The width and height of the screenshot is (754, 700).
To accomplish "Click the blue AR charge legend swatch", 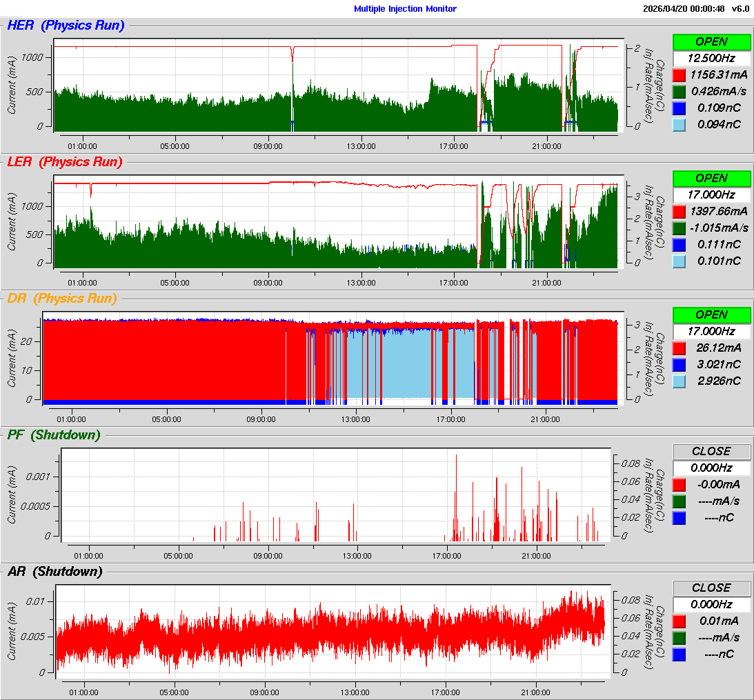I will 679,654.
